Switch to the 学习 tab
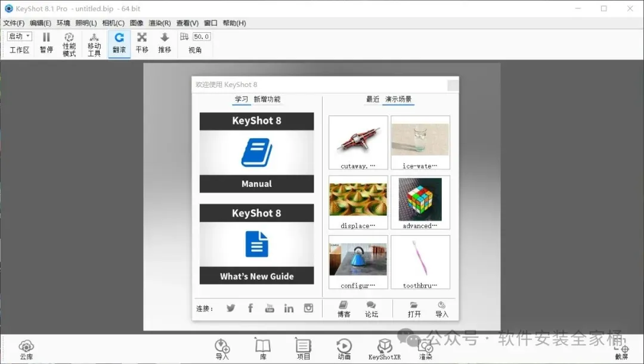The image size is (644, 364). [241, 99]
